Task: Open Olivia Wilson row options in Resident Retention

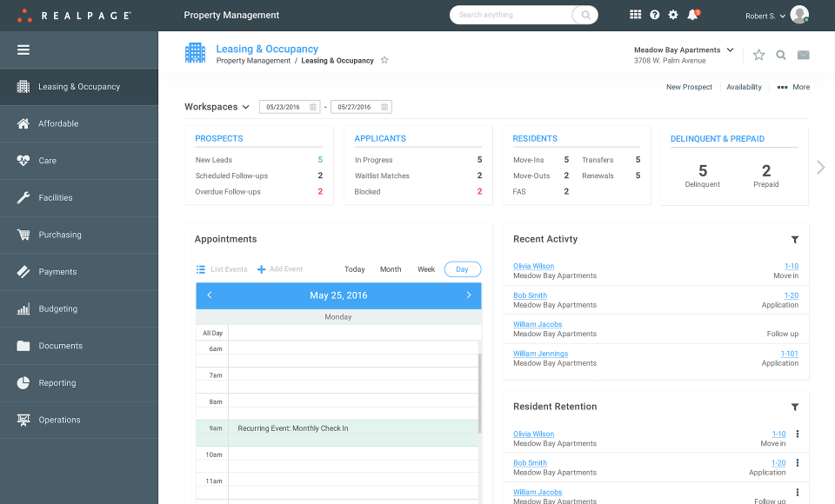Action: pyautogui.click(x=798, y=434)
